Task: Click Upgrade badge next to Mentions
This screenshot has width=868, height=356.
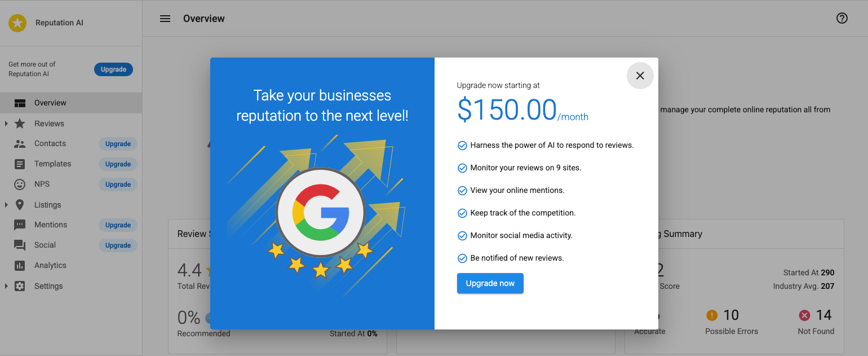Action: coord(118,225)
